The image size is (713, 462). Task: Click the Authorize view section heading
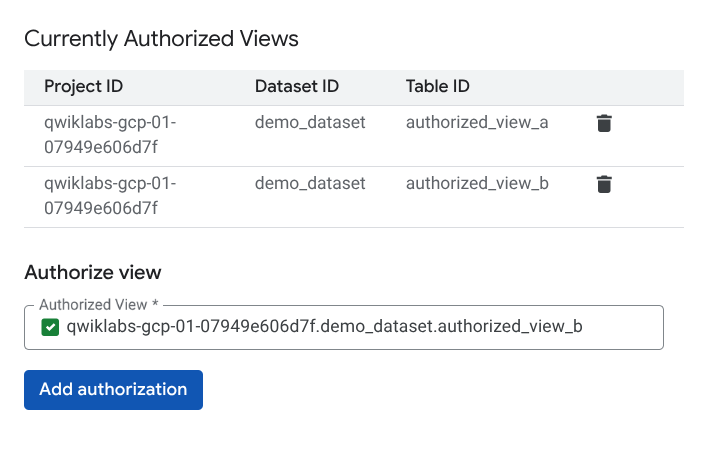(x=93, y=272)
